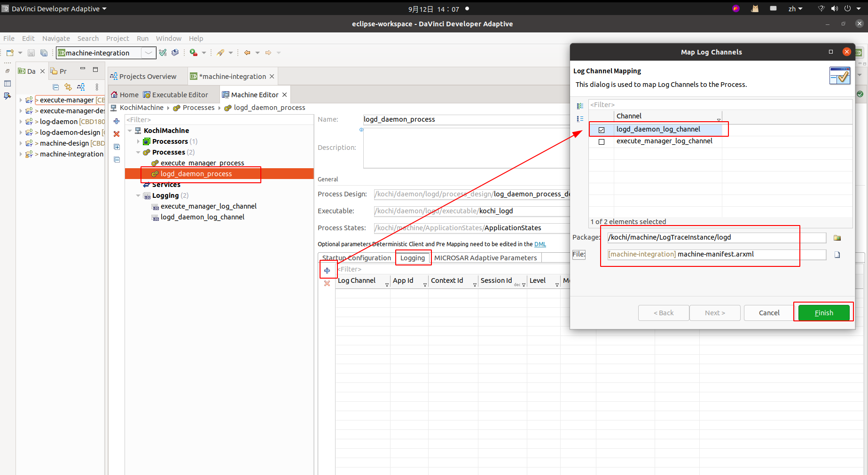
Task: Collapse the Logging tree node
Action: [138, 195]
